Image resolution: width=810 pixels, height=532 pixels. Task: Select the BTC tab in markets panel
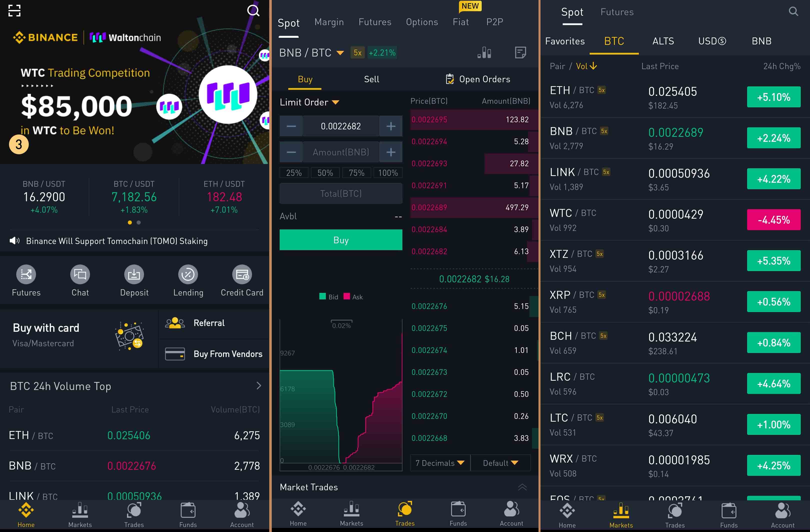(613, 41)
